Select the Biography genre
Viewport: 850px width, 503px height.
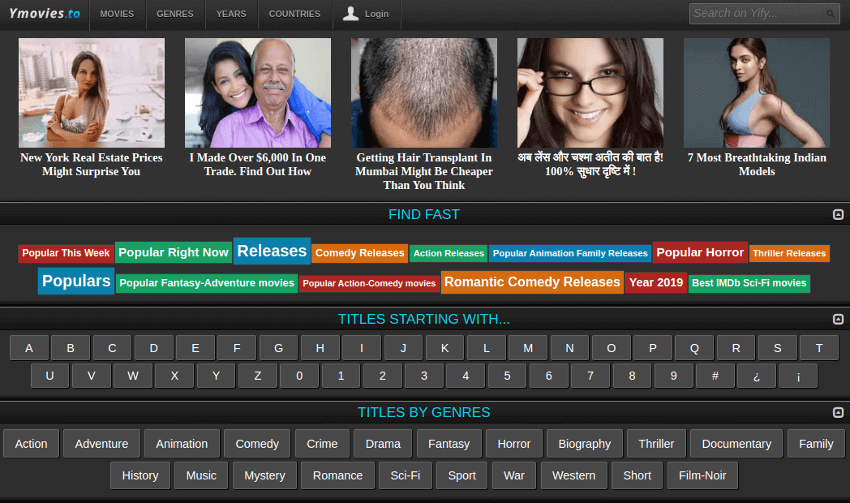tap(584, 444)
